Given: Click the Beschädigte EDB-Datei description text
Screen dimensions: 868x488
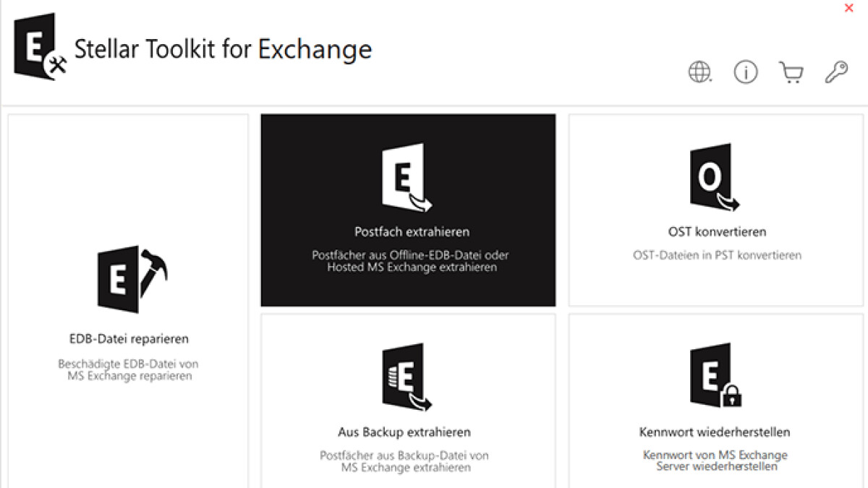Looking at the screenshot, I should tap(129, 370).
